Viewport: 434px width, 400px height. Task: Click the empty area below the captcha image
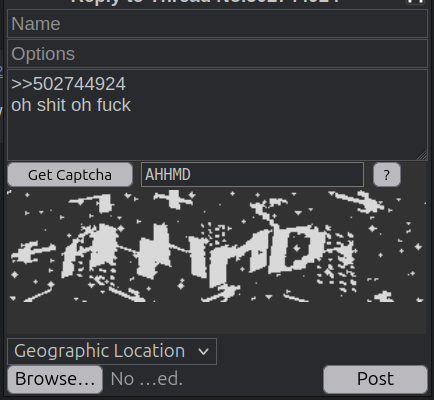[x=217, y=318]
